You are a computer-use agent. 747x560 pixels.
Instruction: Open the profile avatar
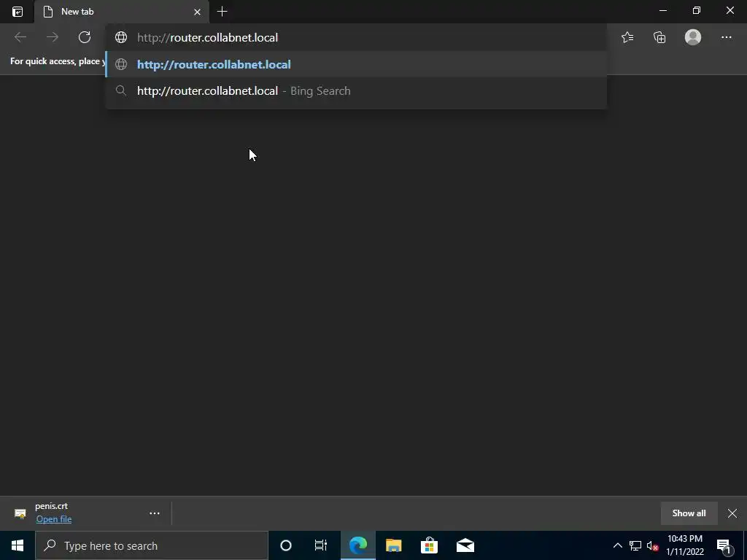(693, 37)
